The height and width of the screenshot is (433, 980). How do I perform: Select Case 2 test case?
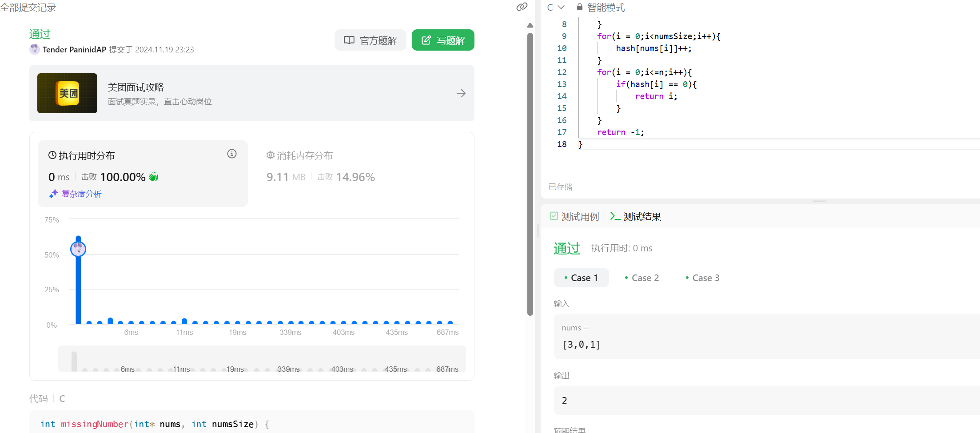click(x=641, y=278)
